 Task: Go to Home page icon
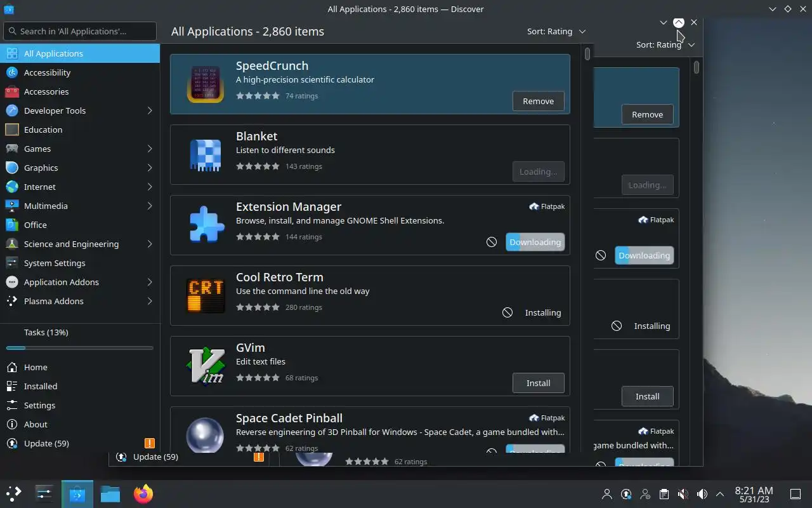tap(11, 367)
